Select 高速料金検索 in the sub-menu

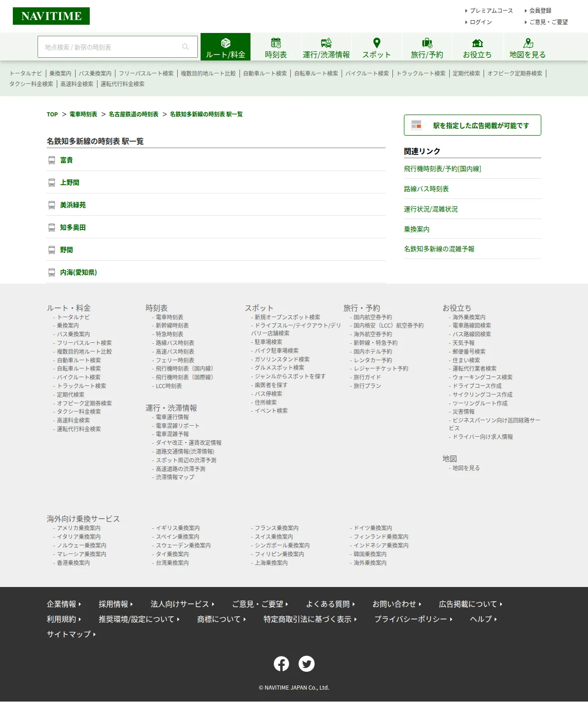77,84
